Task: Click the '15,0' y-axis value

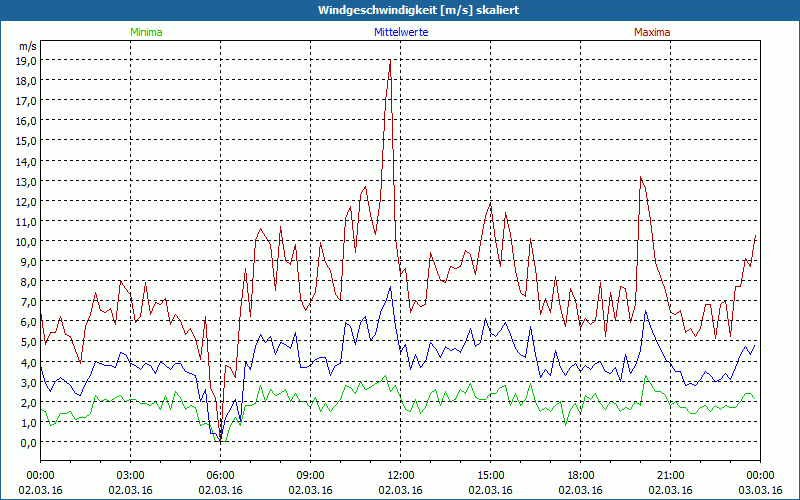Action: click(26, 141)
